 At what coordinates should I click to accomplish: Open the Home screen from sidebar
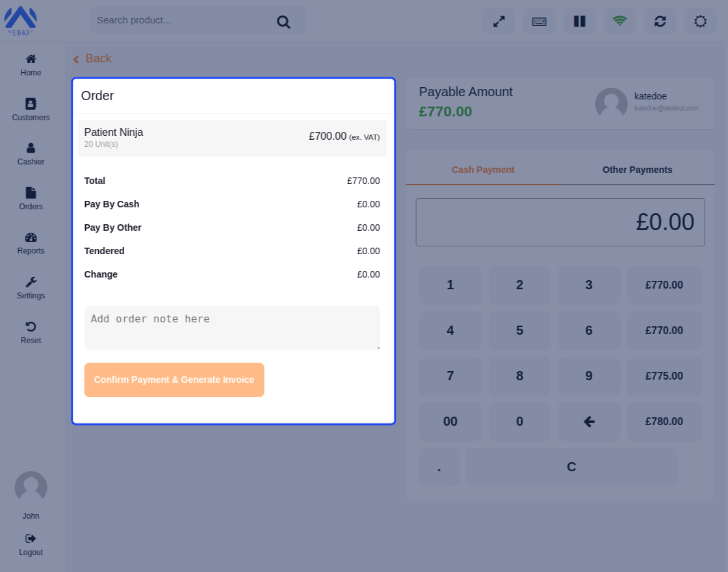tap(31, 64)
